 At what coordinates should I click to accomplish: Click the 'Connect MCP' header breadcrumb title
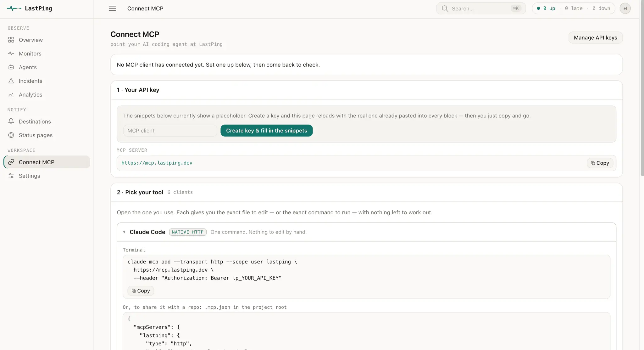[x=145, y=8]
